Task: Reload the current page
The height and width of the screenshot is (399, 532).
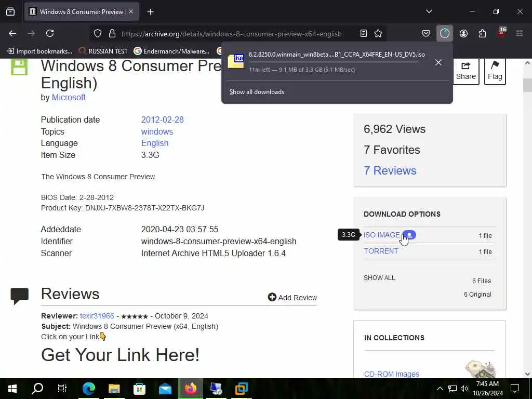Action: tap(50, 33)
